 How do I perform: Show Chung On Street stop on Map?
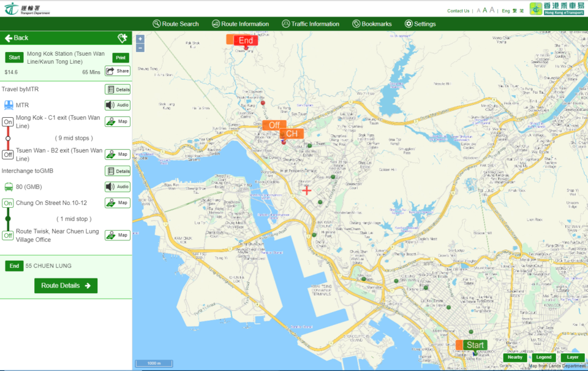118,203
